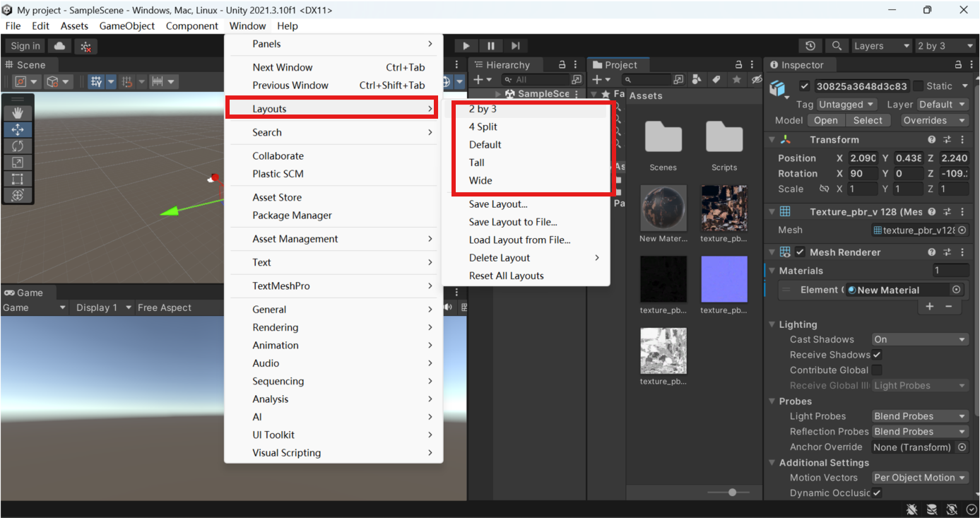Collapse the Transform component

[x=772, y=140]
